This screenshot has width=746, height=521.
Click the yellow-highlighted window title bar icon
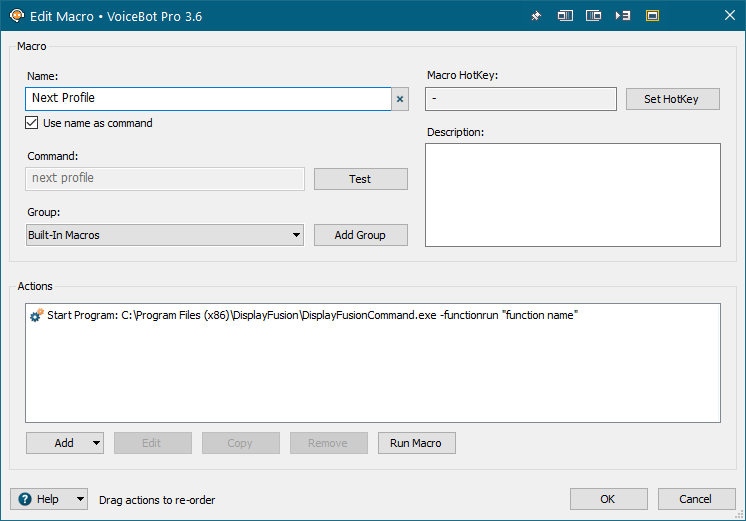[652, 15]
